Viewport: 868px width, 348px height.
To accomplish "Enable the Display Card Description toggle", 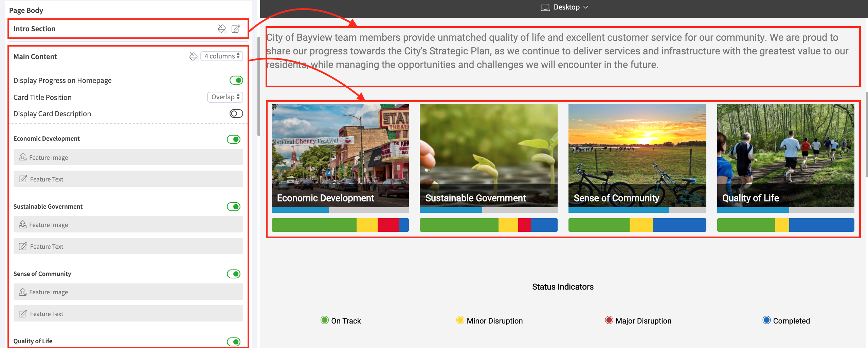I will tap(236, 114).
